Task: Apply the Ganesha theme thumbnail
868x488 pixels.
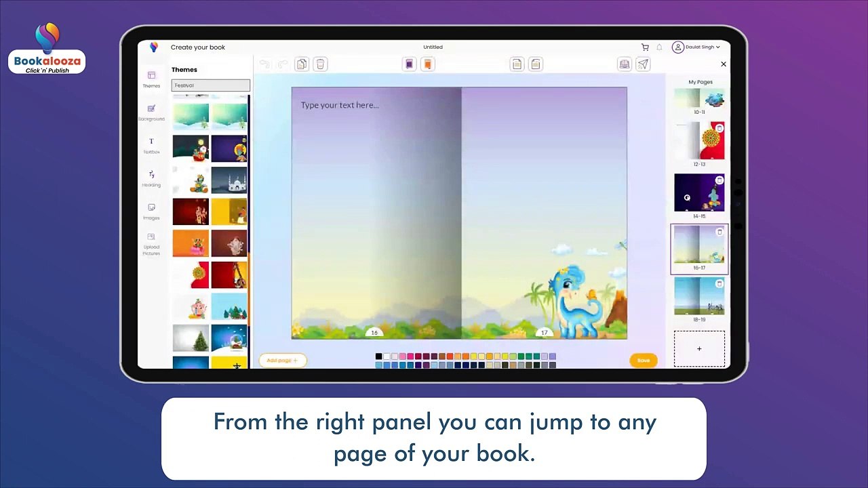Action: click(191, 307)
